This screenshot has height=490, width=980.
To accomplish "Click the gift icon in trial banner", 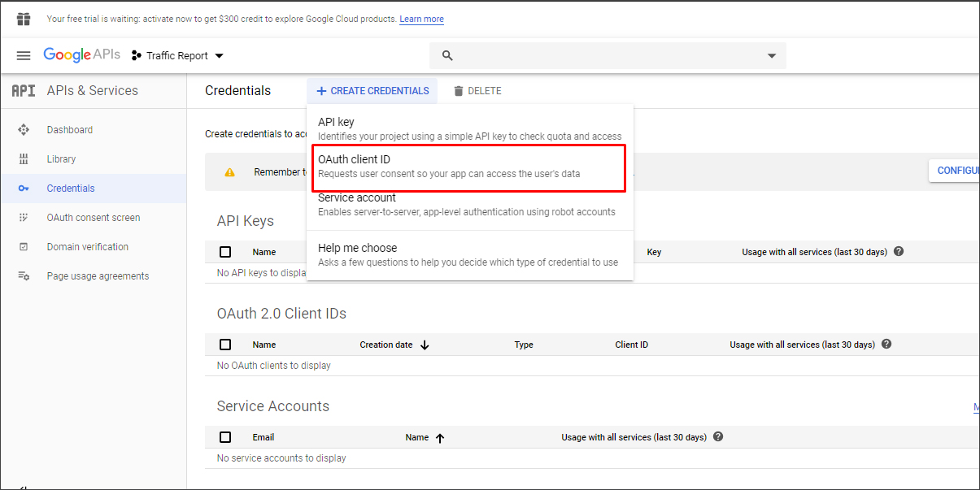I will tap(24, 19).
